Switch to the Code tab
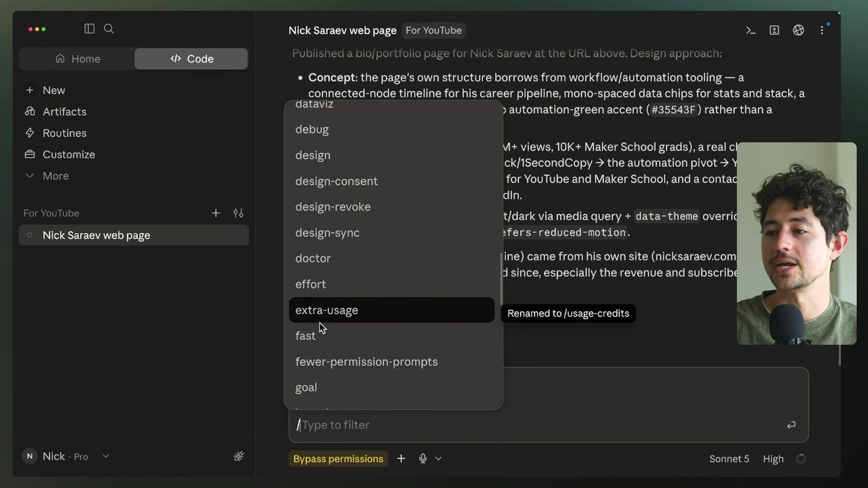 [191, 59]
